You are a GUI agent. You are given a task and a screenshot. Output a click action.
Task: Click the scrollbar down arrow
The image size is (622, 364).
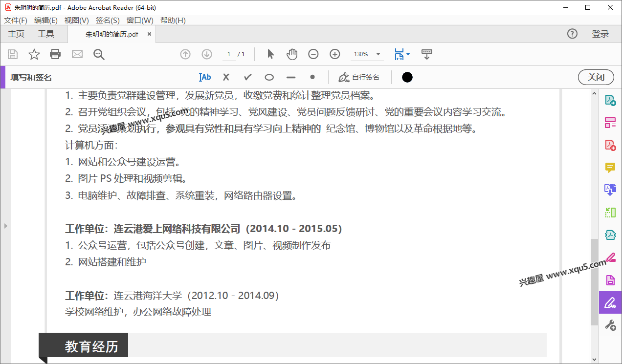pos(594,359)
